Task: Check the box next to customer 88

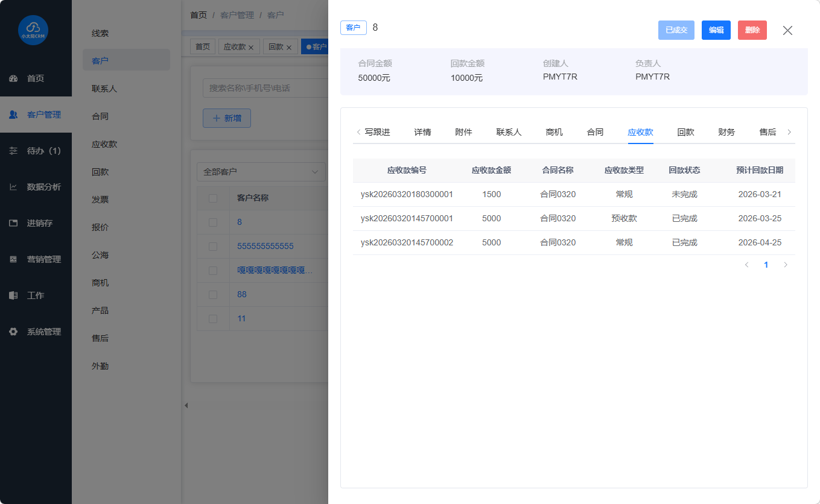Action: [x=212, y=294]
